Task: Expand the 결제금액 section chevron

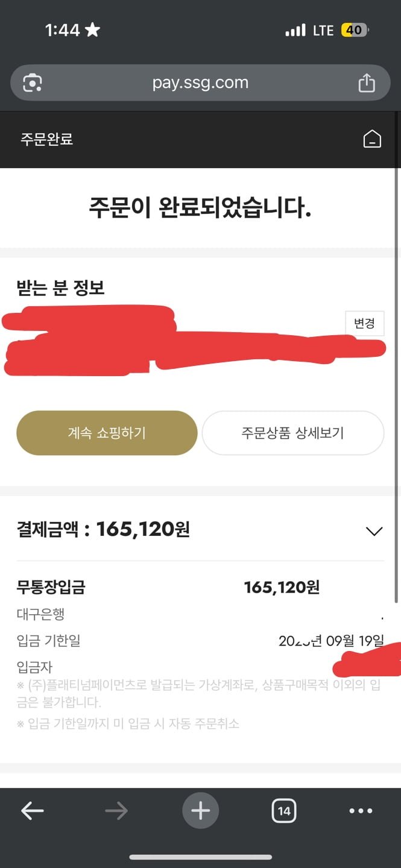Action: coord(374,531)
